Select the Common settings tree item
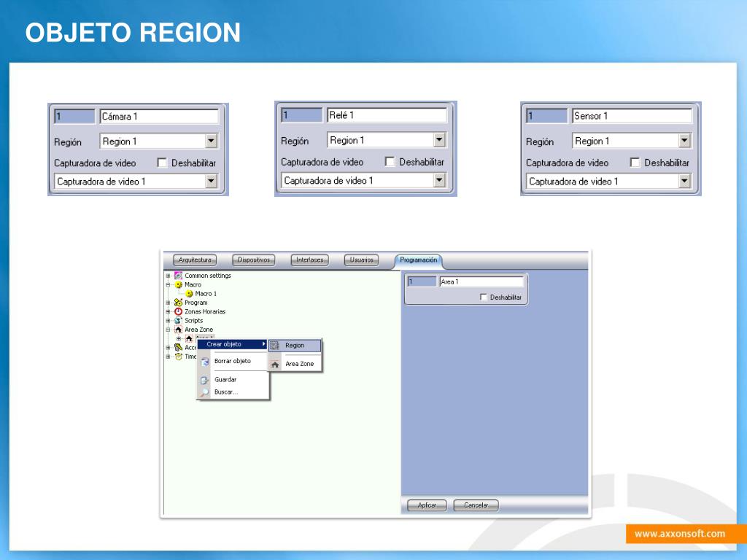Screen dimensions: 747x560 click(208, 276)
